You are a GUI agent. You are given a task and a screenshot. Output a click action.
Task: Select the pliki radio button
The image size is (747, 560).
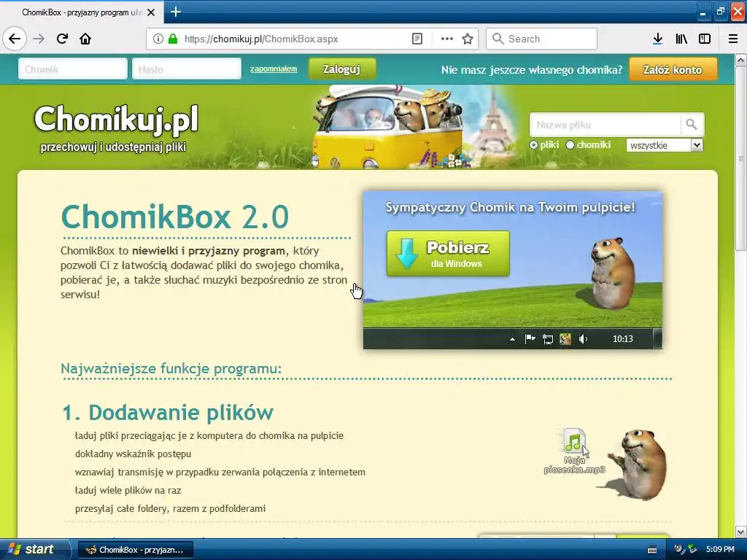pyautogui.click(x=533, y=145)
